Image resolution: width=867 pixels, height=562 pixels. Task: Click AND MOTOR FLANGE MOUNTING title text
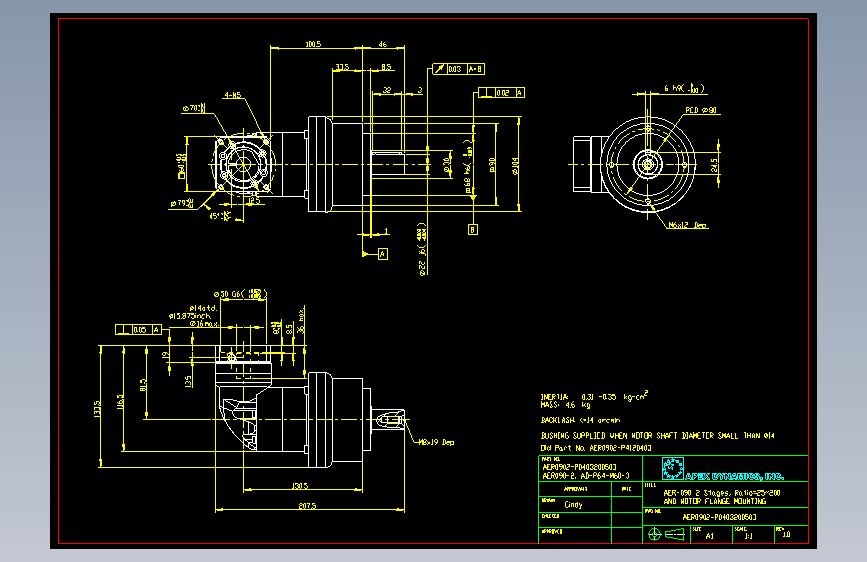click(714, 501)
